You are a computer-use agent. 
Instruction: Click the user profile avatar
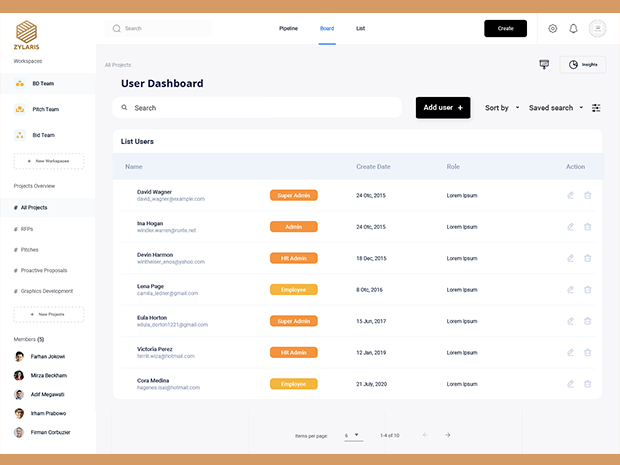598,29
